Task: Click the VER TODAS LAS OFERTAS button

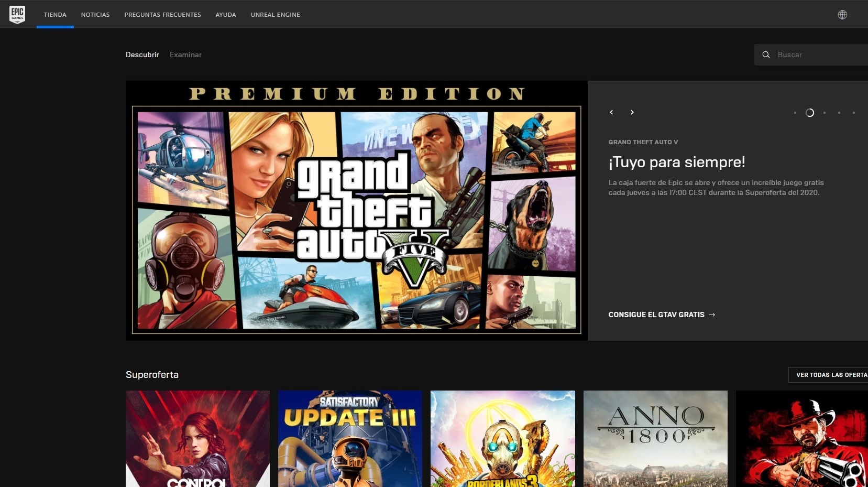Action: [x=828, y=375]
